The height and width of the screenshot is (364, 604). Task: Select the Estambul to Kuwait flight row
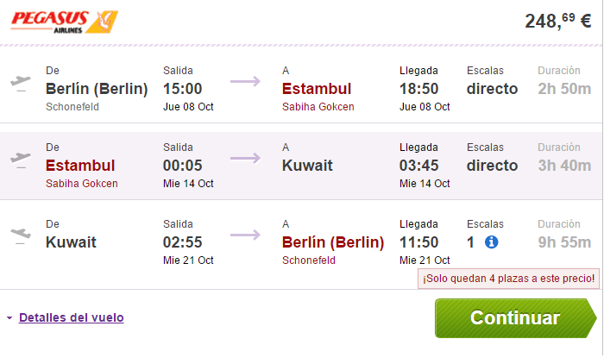pos(301,166)
